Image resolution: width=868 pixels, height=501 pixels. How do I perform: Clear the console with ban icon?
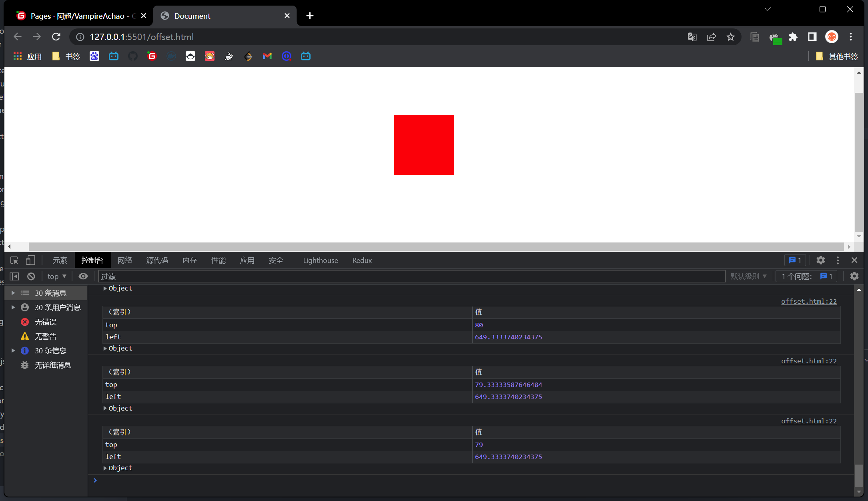pos(31,277)
